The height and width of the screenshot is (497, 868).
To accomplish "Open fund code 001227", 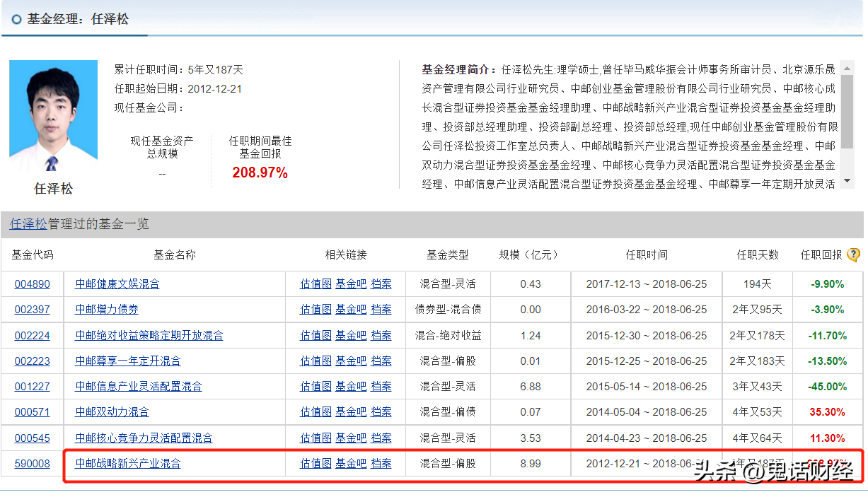I will point(33,387).
